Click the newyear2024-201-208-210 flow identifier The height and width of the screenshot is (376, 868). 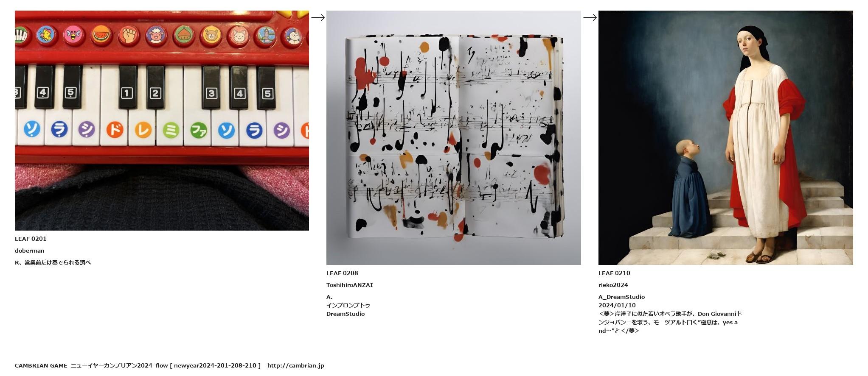click(215, 365)
